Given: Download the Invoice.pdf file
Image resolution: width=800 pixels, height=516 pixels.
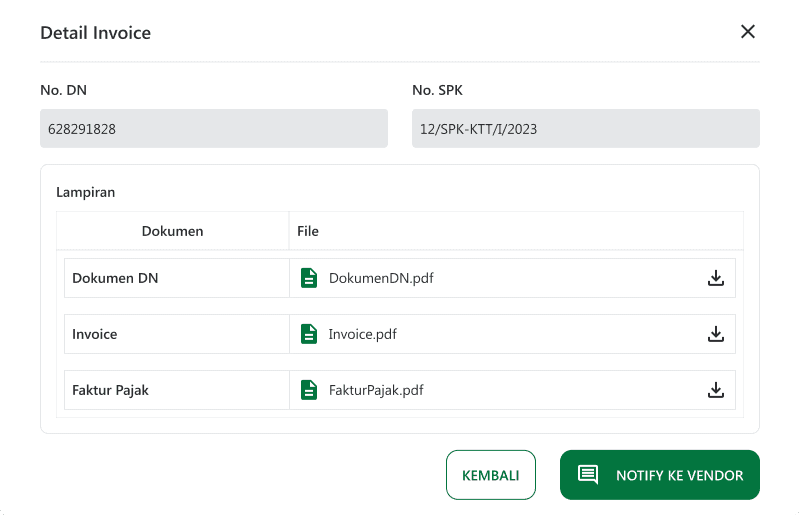Looking at the screenshot, I should tap(716, 334).
